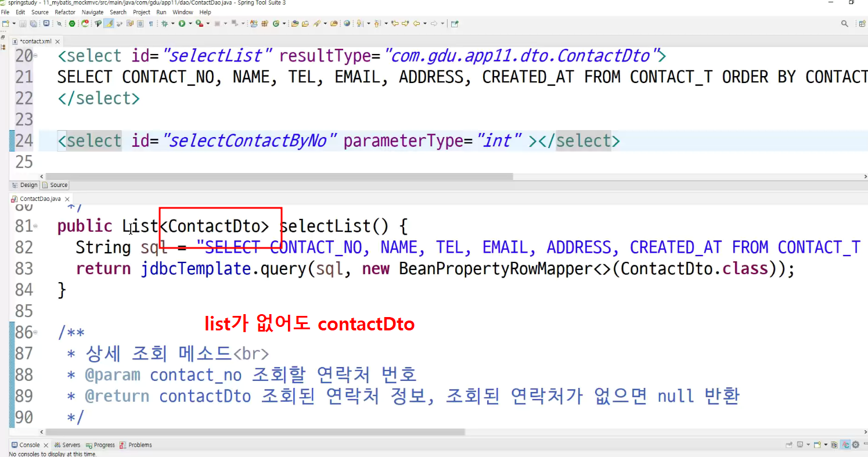
Task: Click the Open Type icon in toolbar
Action: [x=295, y=24]
